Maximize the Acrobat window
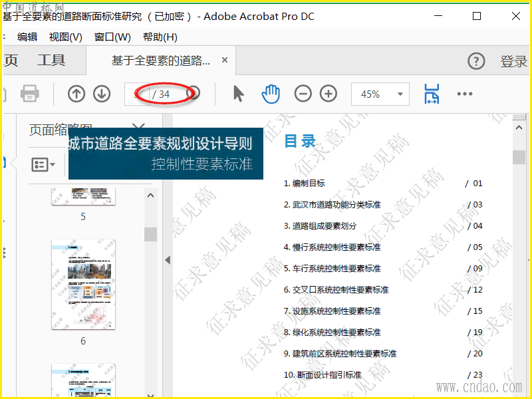Image resolution: width=532 pixels, height=399 pixels. tap(477, 16)
